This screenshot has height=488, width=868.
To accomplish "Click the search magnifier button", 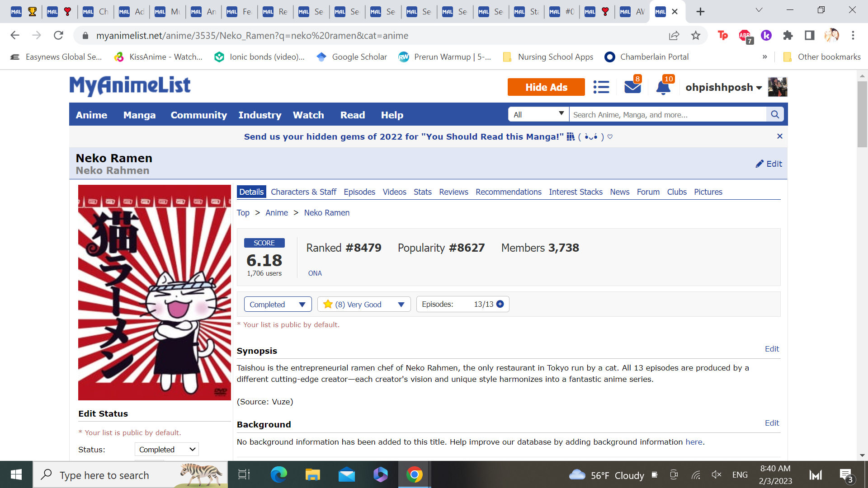I will coord(775,115).
